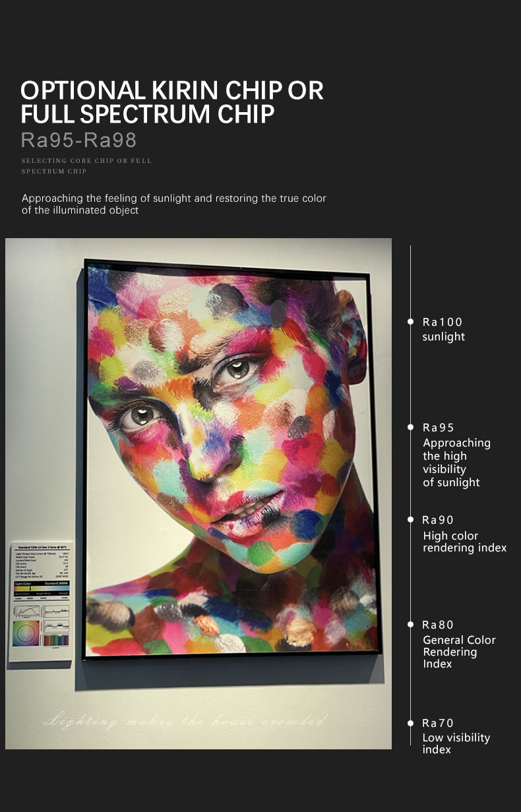Click the 'FULL SPECTRUM CHIP' heading line
This screenshot has height=812, width=521.
147,114
